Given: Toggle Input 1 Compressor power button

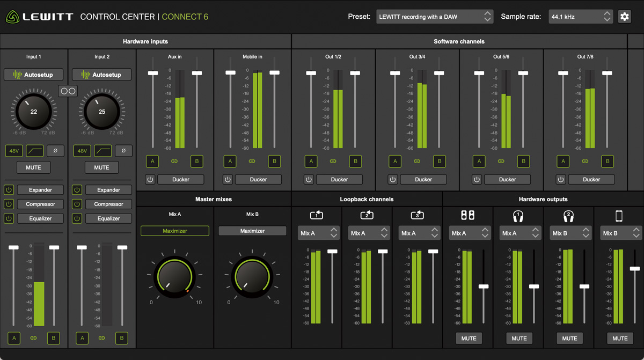Looking at the screenshot, I should pos(9,204).
